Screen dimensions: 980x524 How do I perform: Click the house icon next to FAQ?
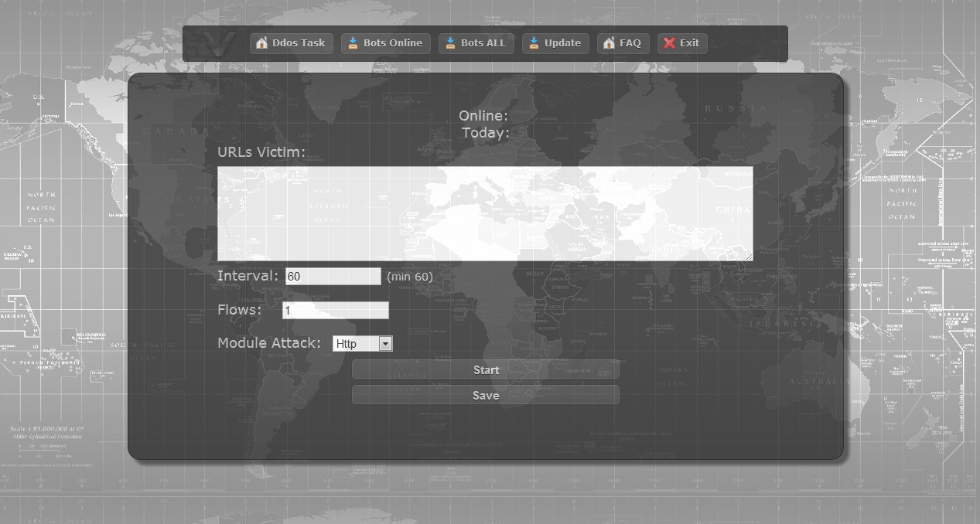(608, 43)
